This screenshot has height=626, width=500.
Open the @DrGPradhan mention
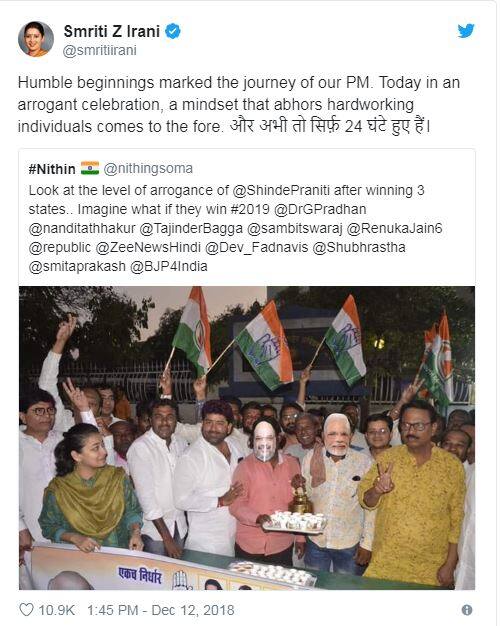point(320,209)
